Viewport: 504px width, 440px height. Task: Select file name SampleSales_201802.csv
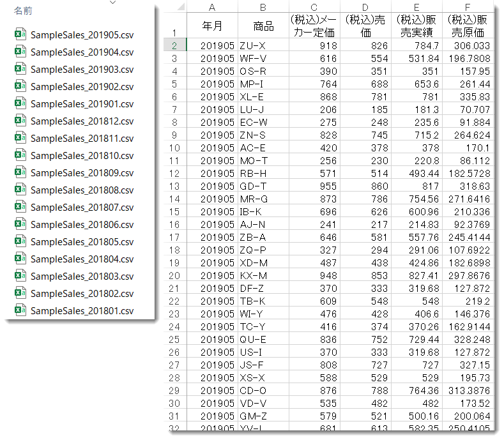82,294
